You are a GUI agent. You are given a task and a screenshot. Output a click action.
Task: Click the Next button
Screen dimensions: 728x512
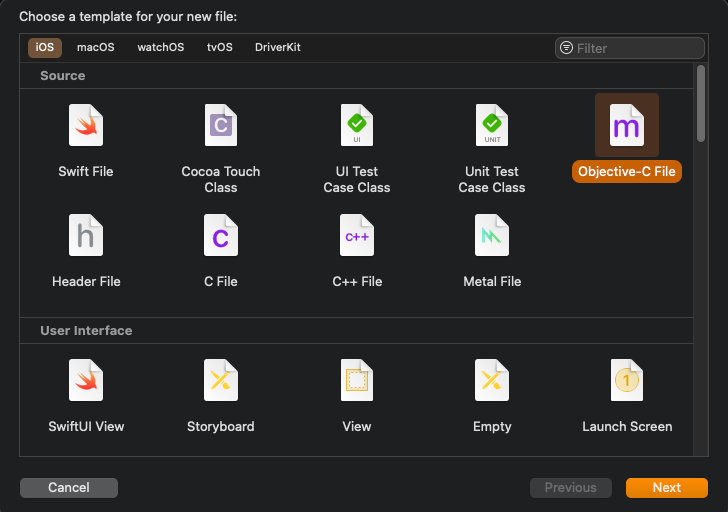pyautogui.click(x=667, y=487)
